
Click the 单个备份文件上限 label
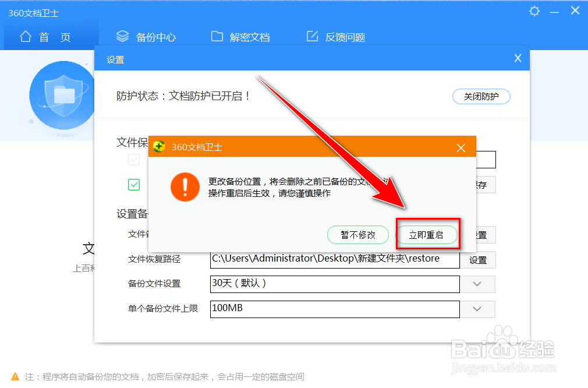click(163, 308)
